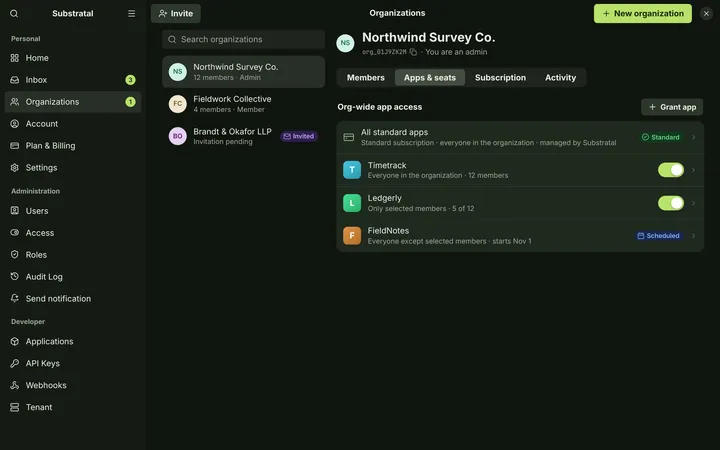
Task: Click the Scheduled badge on FieldNotes
Action: click(658, 236)
